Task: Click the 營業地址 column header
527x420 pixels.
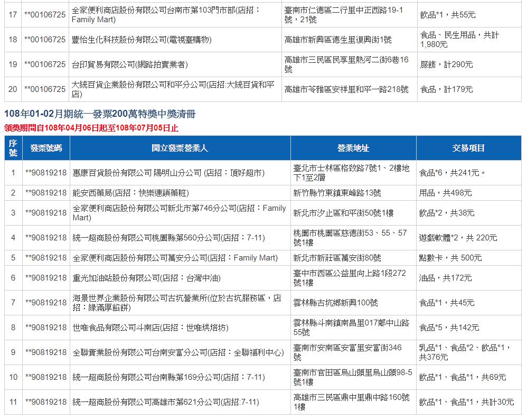Action: pos(353,148)
